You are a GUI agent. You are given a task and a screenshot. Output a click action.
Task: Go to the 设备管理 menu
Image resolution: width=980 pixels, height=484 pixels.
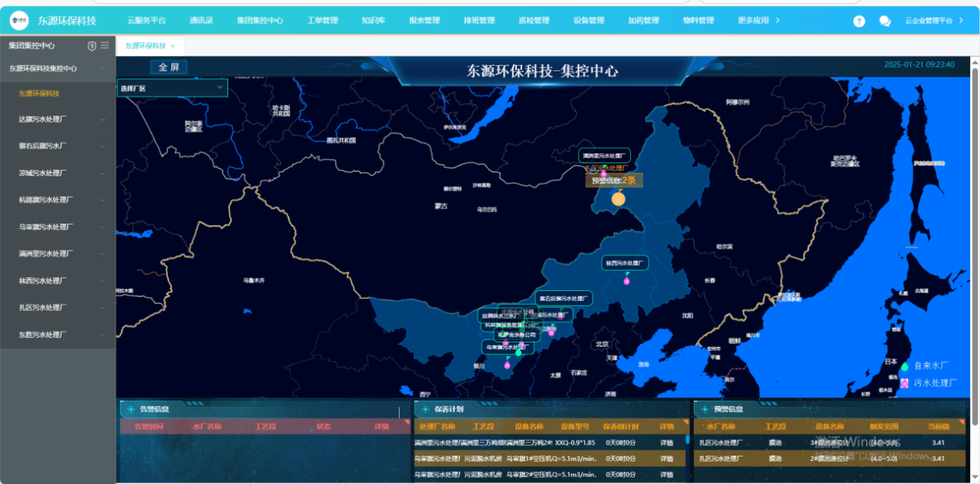(588, 21)
